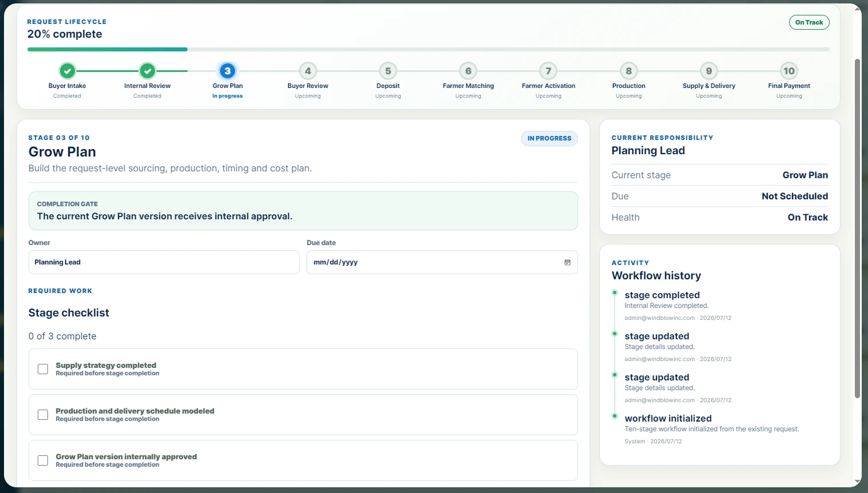This screenshot has height=493, width=868.
Task: Click the Buyer Intake stage label
Action: pyautogui.click(x=67, y=86)
